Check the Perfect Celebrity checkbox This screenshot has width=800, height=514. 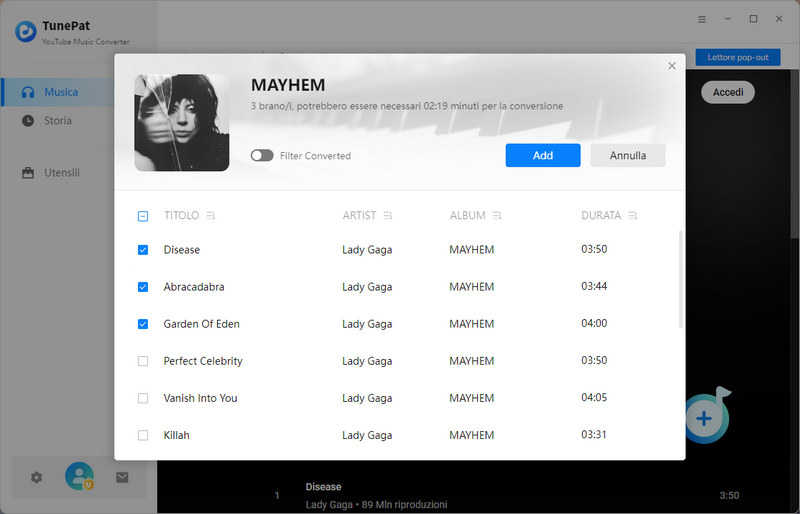tap(143, 361)
